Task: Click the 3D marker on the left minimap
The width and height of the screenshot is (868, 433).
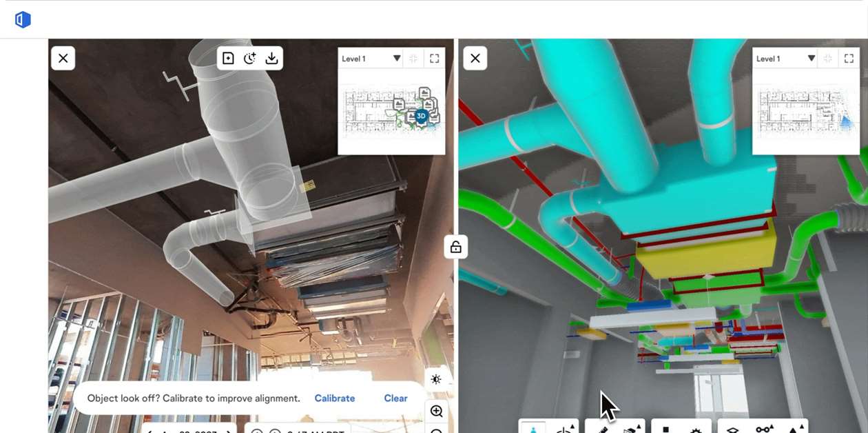Action: pos(421,116)
